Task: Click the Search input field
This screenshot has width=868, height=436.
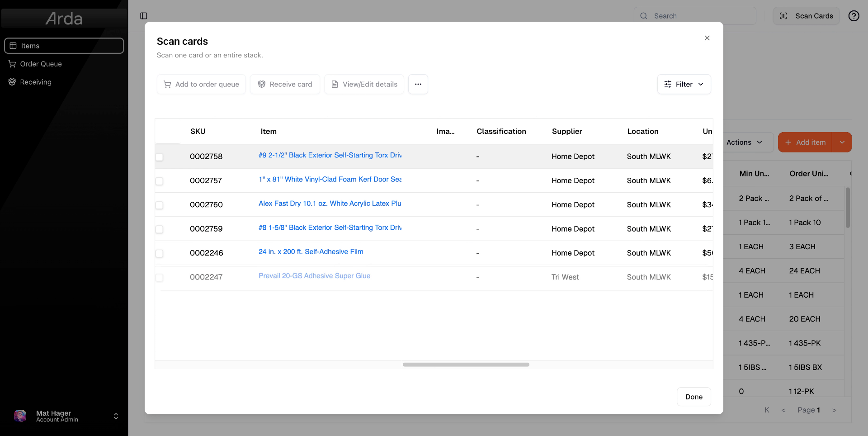Action: (x=695, y=16)
